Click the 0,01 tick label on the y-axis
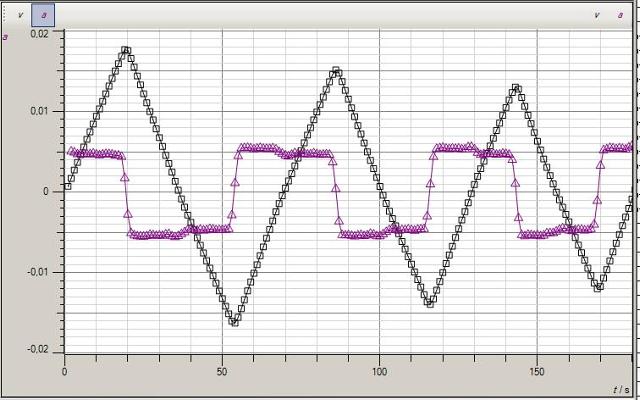The image size is (640, 400). pos(39,112)
